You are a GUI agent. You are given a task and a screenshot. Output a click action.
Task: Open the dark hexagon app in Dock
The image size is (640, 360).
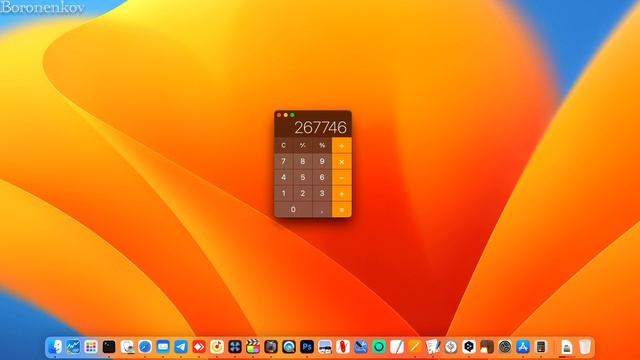[469, 347]
